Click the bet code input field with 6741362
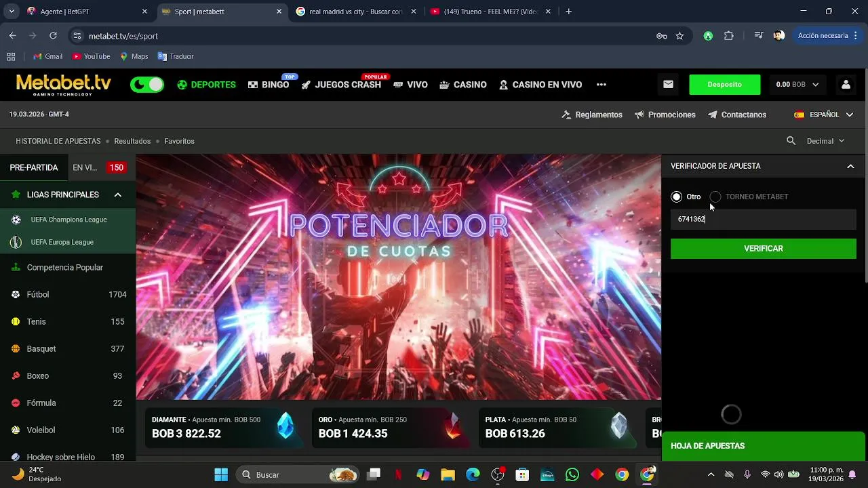The height and width of the screenshot is (488, 868). (x=764, y=219)
